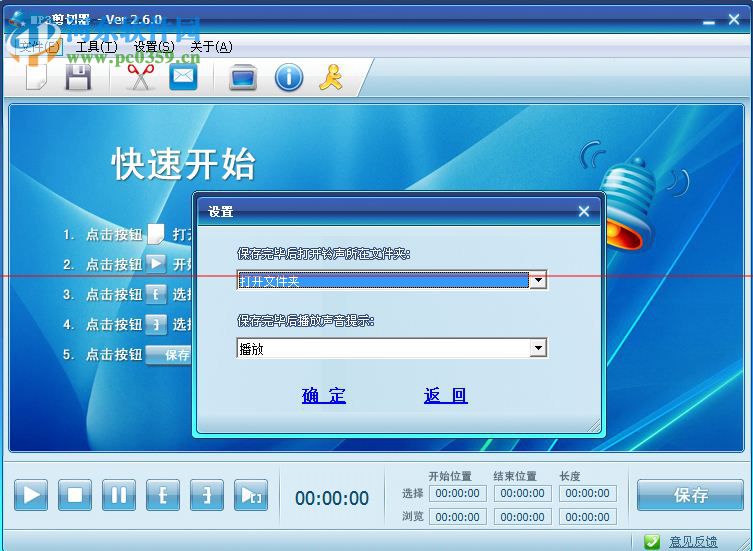Confirm settings with 确定 link
The width and height of the screenshot is (753, 551).
point(324,395)
